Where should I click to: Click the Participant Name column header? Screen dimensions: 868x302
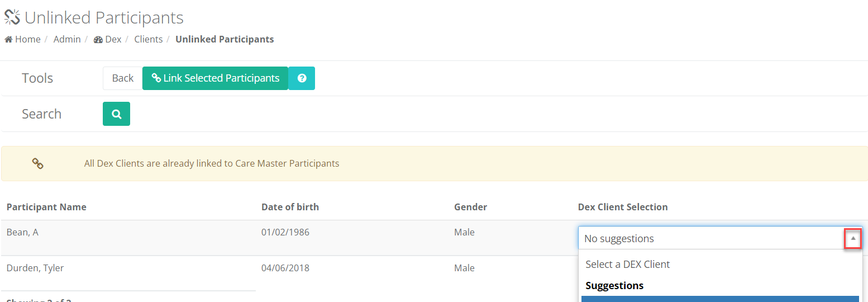tap(46, 207)
